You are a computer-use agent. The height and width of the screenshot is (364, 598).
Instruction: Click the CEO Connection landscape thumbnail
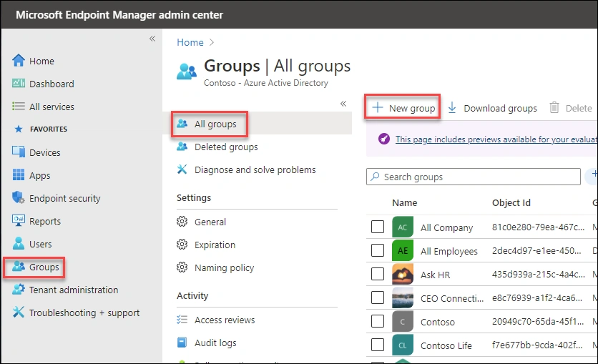click(x=402, y=297)
